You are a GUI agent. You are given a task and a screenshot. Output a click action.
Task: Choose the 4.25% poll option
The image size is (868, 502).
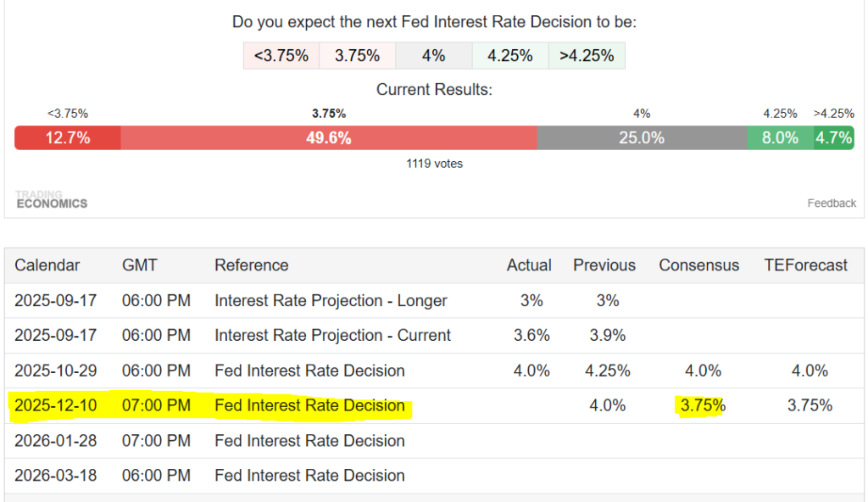pos(509,56)
